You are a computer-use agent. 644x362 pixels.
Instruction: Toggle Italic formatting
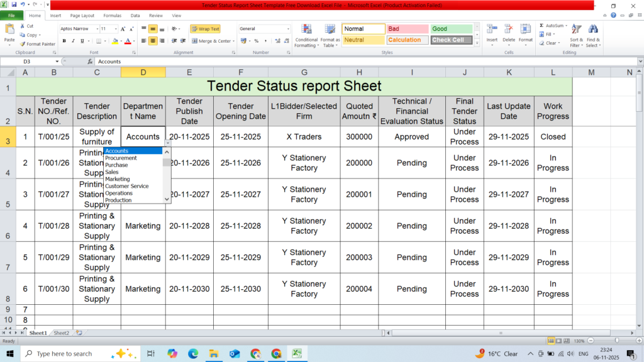click(x=73, y=41)
